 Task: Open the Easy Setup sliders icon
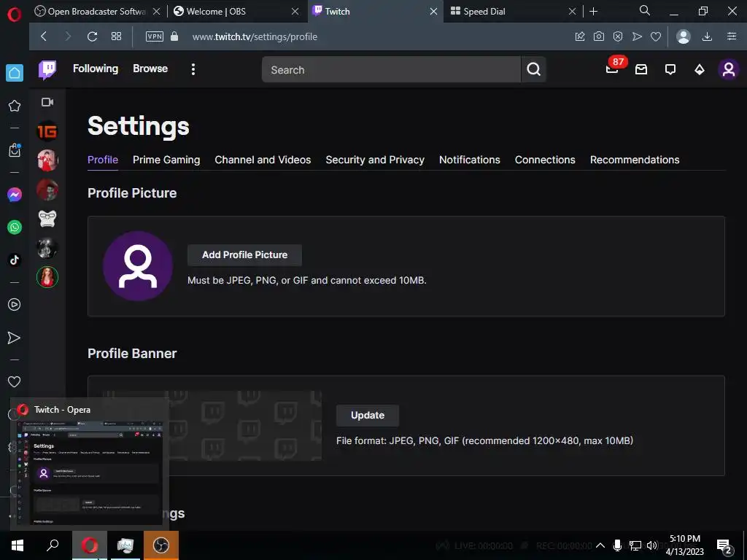(x=732, y=36)
